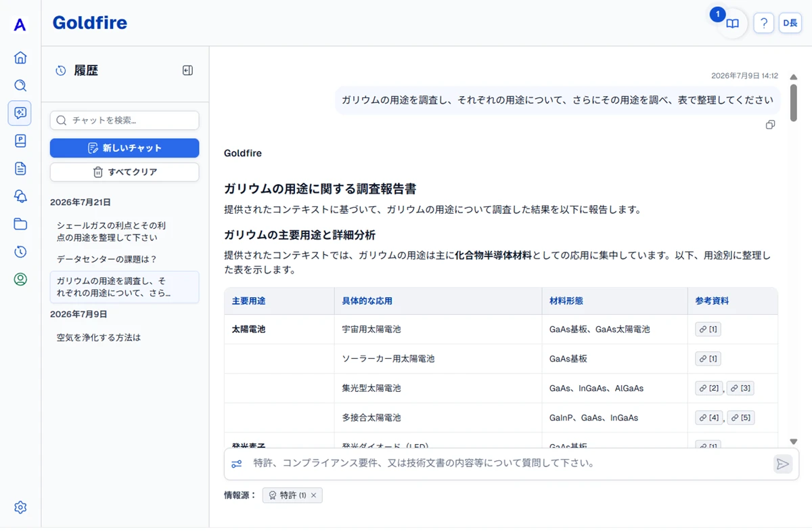
Task: Click the send message arrow icon
Action: tap(783, 464)
